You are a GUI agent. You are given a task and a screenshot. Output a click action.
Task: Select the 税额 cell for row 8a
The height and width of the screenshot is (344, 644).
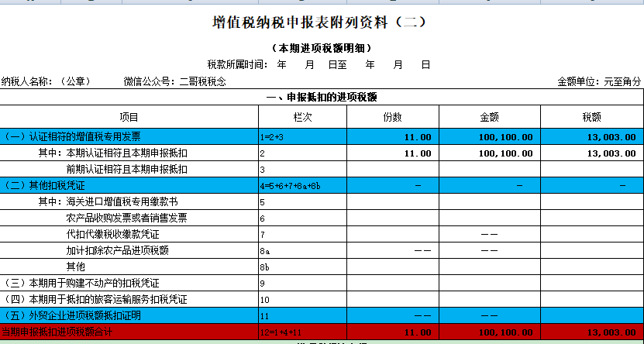coord(591,250)
